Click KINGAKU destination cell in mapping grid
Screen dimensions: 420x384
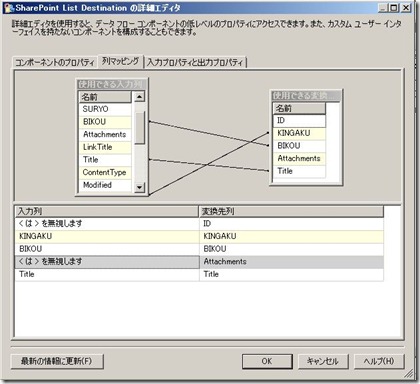[x=291, y=236]
